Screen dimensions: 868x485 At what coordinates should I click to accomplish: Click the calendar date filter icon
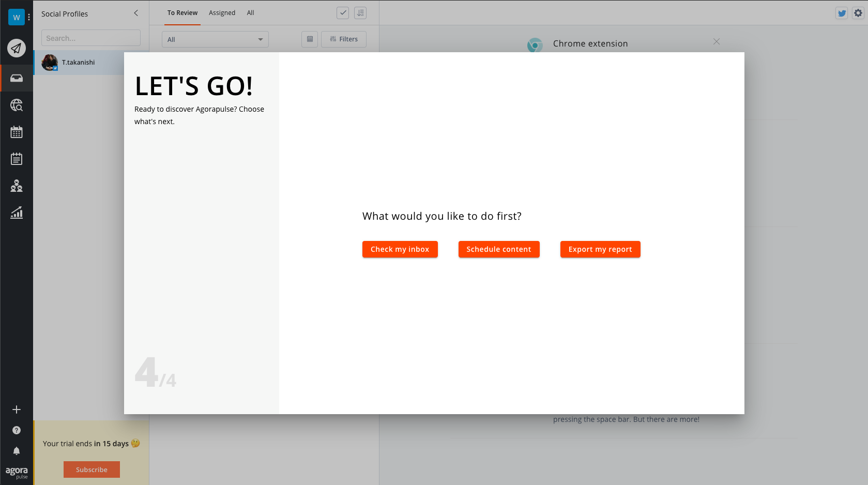point(310,39)
